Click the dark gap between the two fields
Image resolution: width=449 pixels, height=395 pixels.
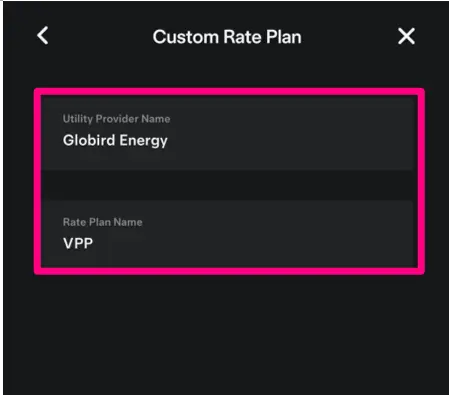pyautogui.click(x=227, y=185)
